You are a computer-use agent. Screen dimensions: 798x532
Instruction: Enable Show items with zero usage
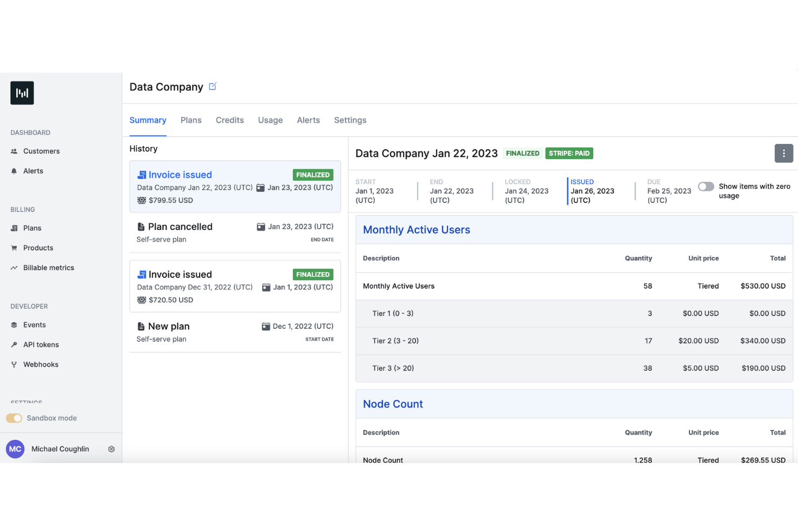coord(706,186)
